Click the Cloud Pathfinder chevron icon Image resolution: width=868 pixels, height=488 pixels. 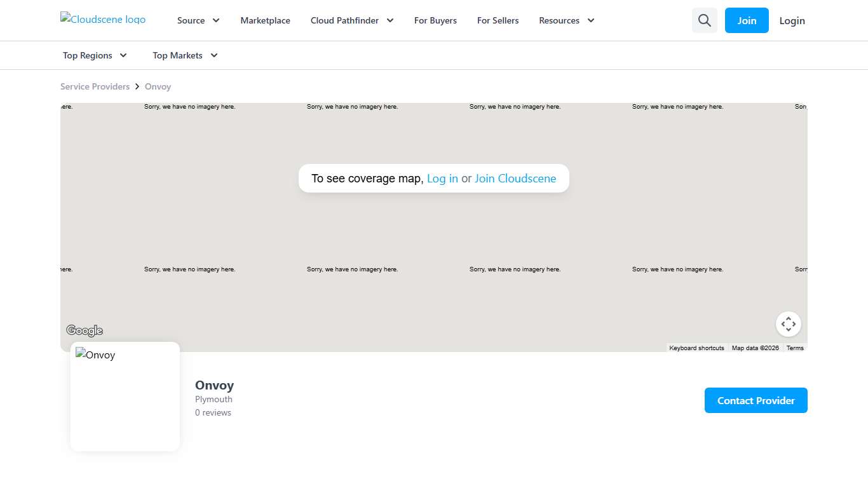click(x=390, y=20)
